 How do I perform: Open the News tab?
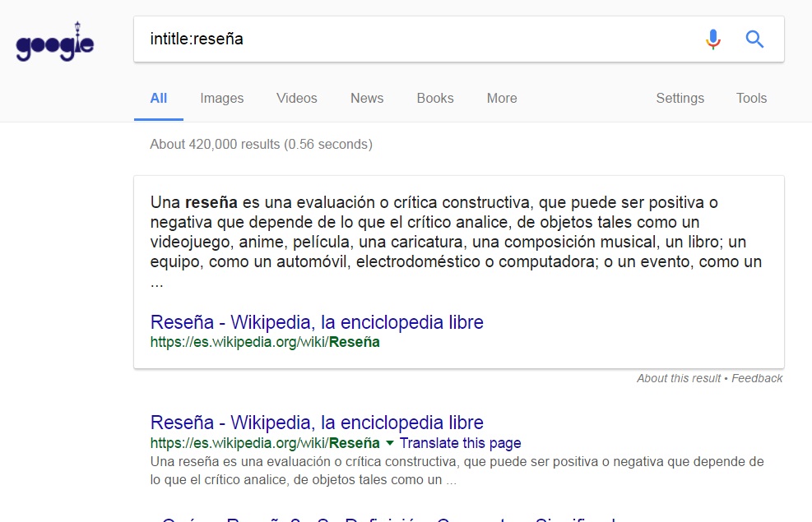click(367, 99)
